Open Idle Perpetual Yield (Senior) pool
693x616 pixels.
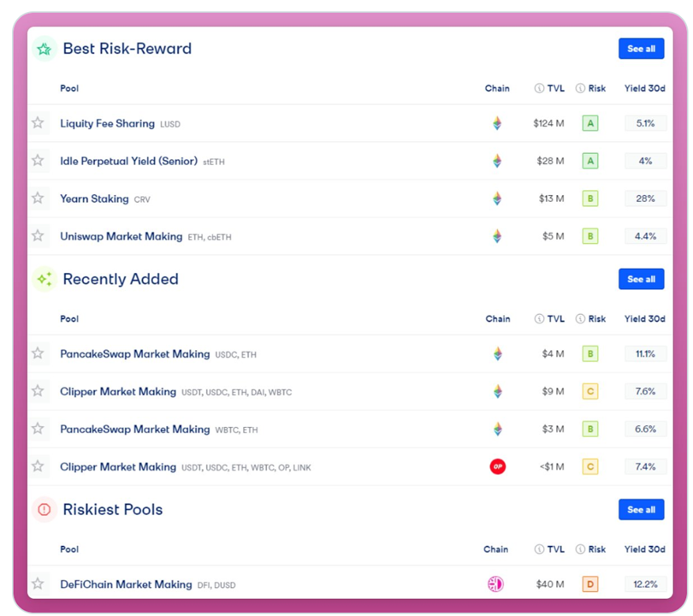[x=128, y=161]
